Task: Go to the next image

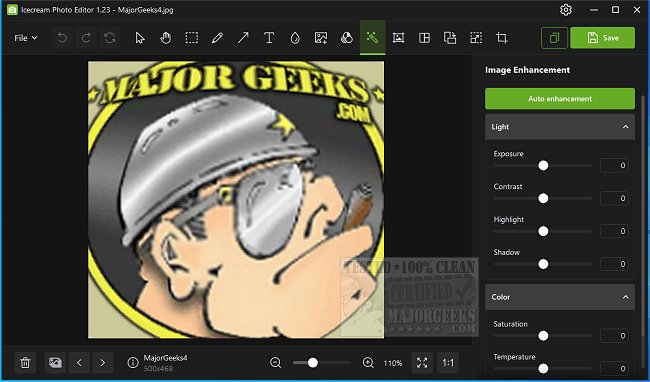Action: tap(103, 363)
